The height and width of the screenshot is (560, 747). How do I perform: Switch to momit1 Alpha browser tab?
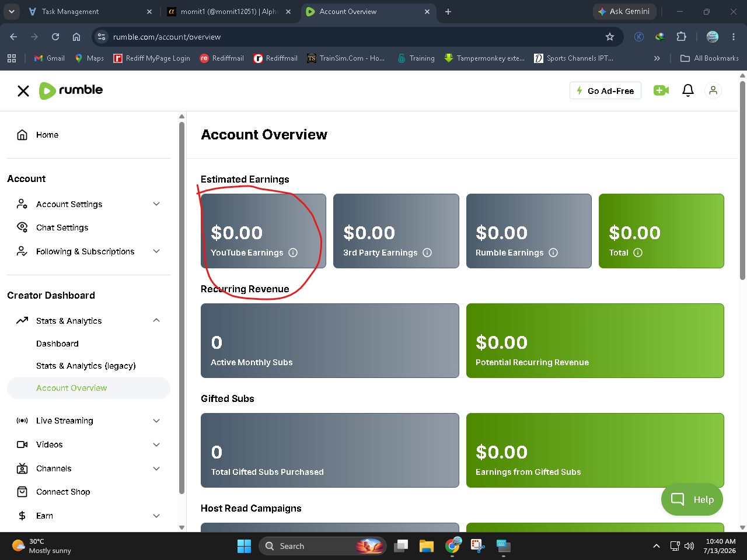(229, 12)
